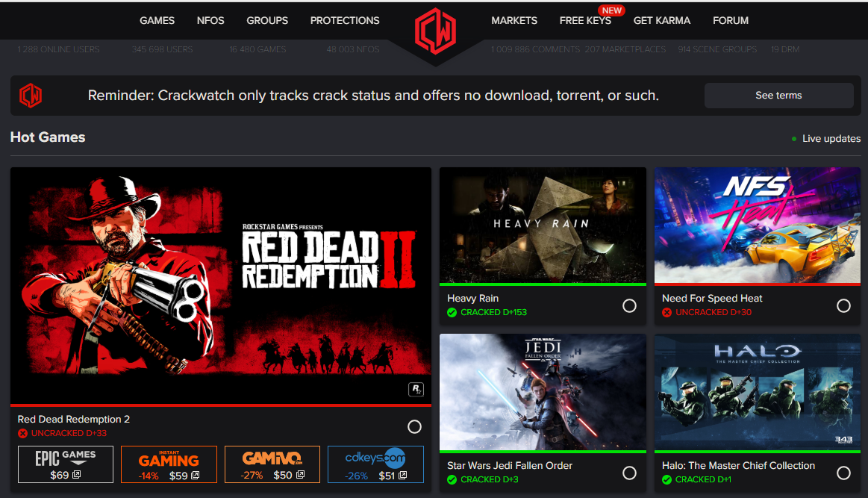This screenshot has width=868, height=498.
Task: Open the PROTECTIONS menu
Action: pyautogui.click(x=345, y=20)
